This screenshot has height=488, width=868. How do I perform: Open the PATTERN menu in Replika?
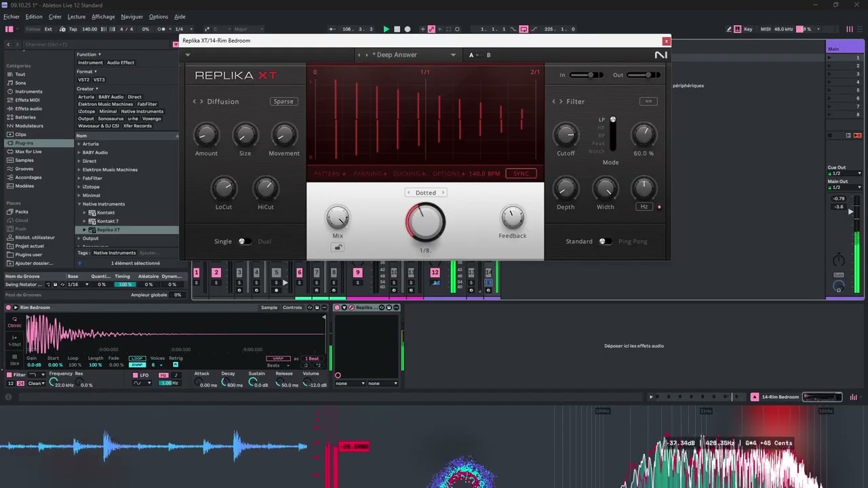330,174
